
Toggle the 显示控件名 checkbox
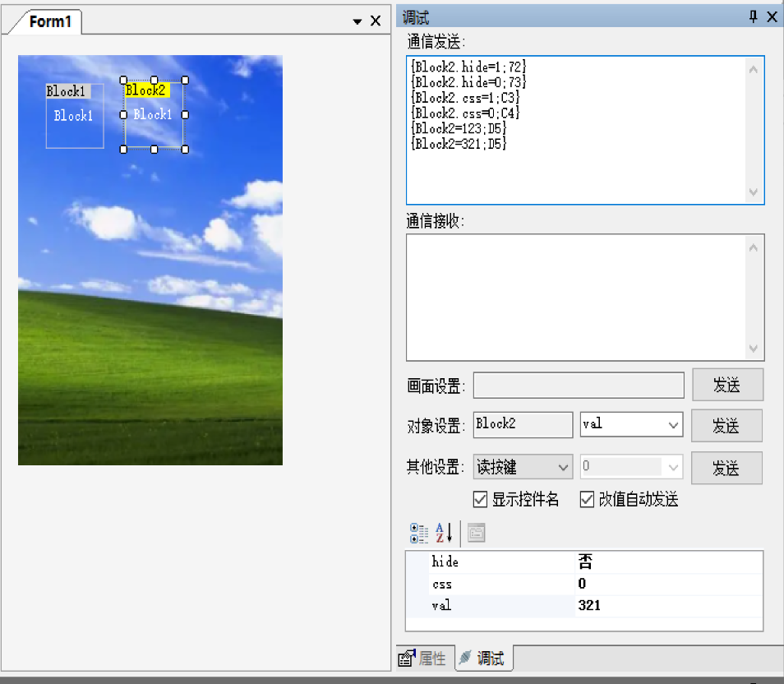coord(481,499)
